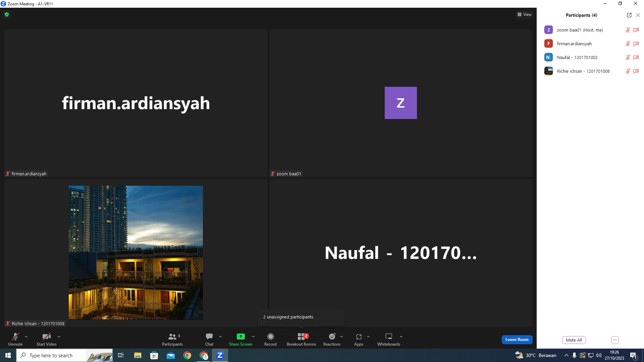Open network settings icon in system tray
644x362 pixels.
click(591, 355)
